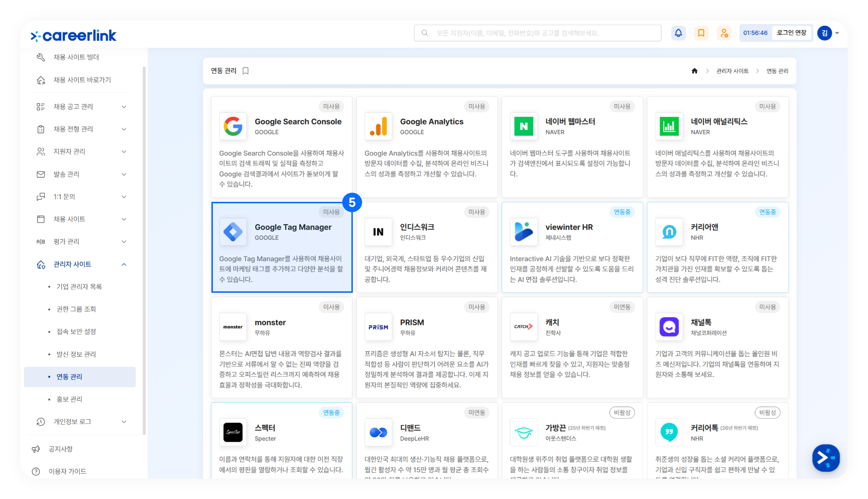Screen dimensions: 868x499
Task: Click the Google Tag Manager logo
Action: click(x=233, y=232)
